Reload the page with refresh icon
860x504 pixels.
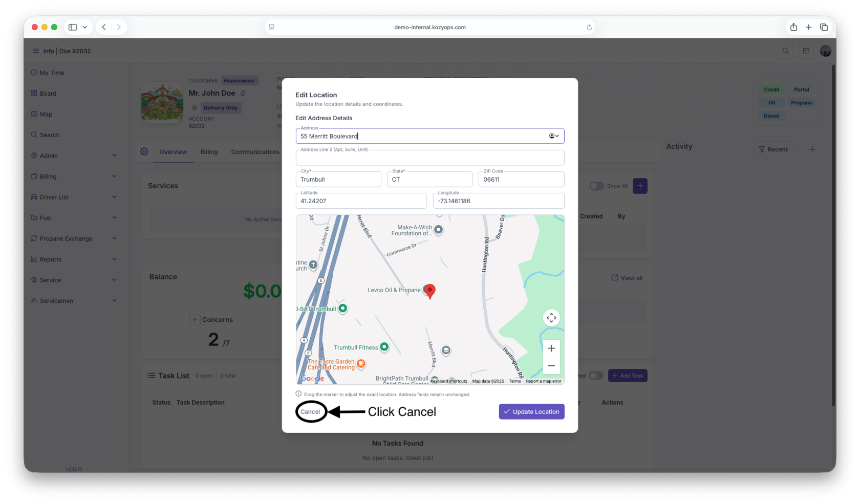point(589,28)
